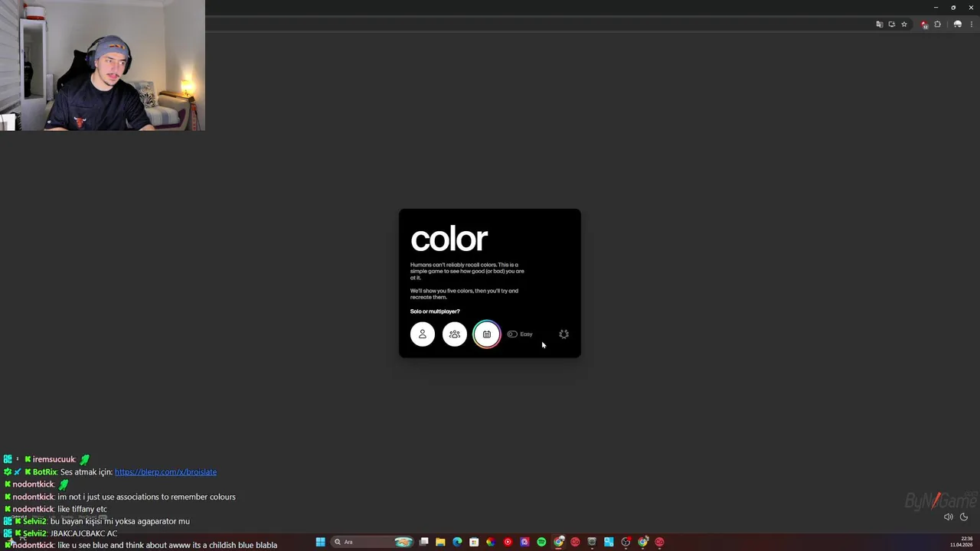Screen dimensions: 980x551
Task: Open Microsoft Store from the taskbar
Action: [474, 542]
